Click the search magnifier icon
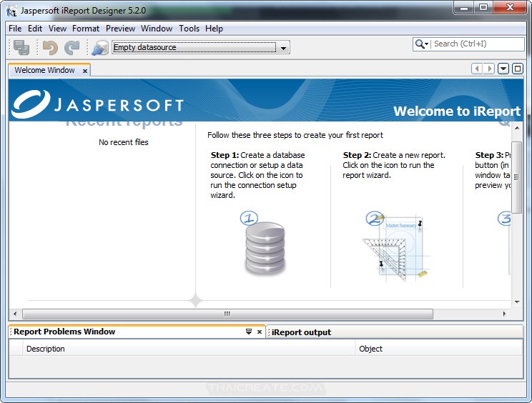The height and width of the screenshot is (403, 532). pyautogui.click(x=420, y=44)
